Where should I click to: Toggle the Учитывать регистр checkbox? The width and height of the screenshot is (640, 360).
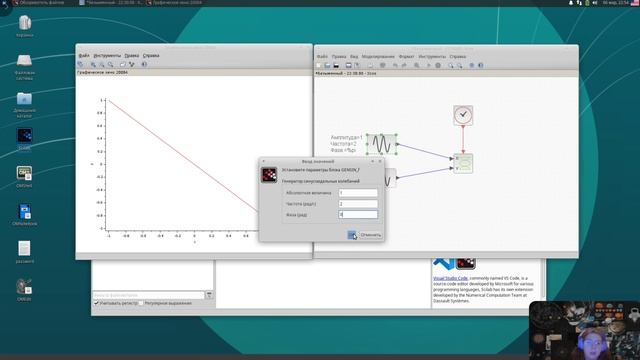(96, 303)
